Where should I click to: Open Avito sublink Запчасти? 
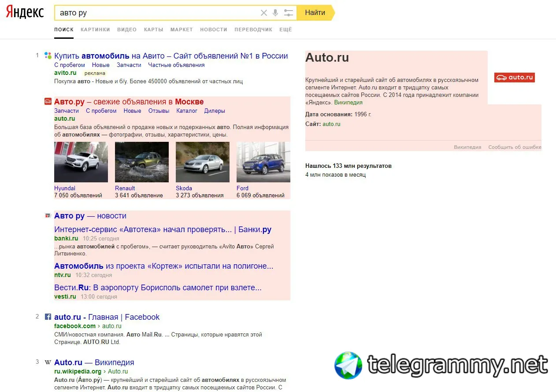point(129,65)
